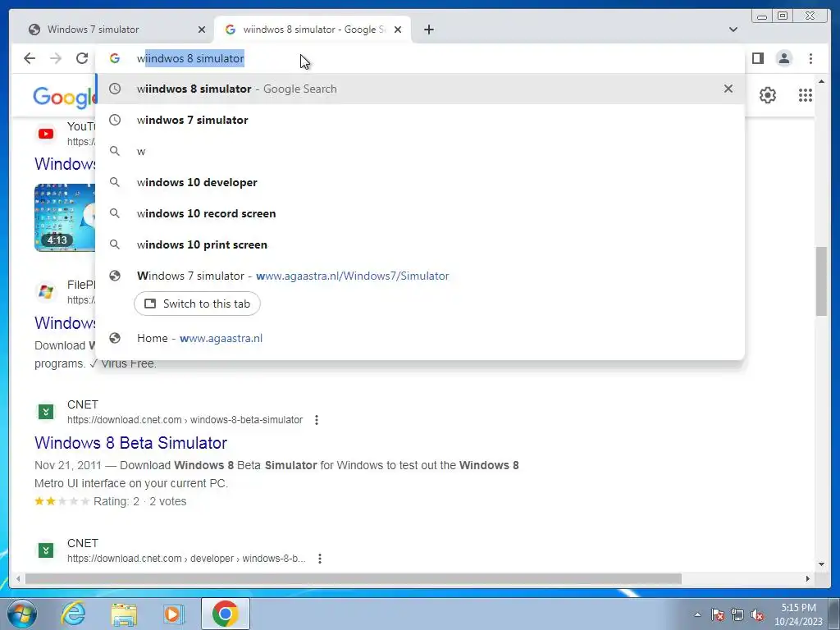This screenshot has height=630, width=840.
Task: Select the wiindwos 8 simulator Google tab
Action: tap(313, 30)
